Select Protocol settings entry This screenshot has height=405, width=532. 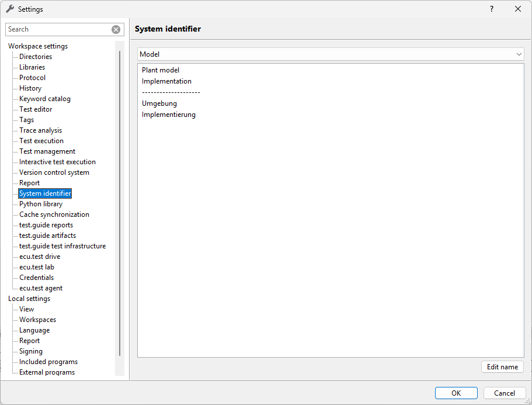coord(32,78)
